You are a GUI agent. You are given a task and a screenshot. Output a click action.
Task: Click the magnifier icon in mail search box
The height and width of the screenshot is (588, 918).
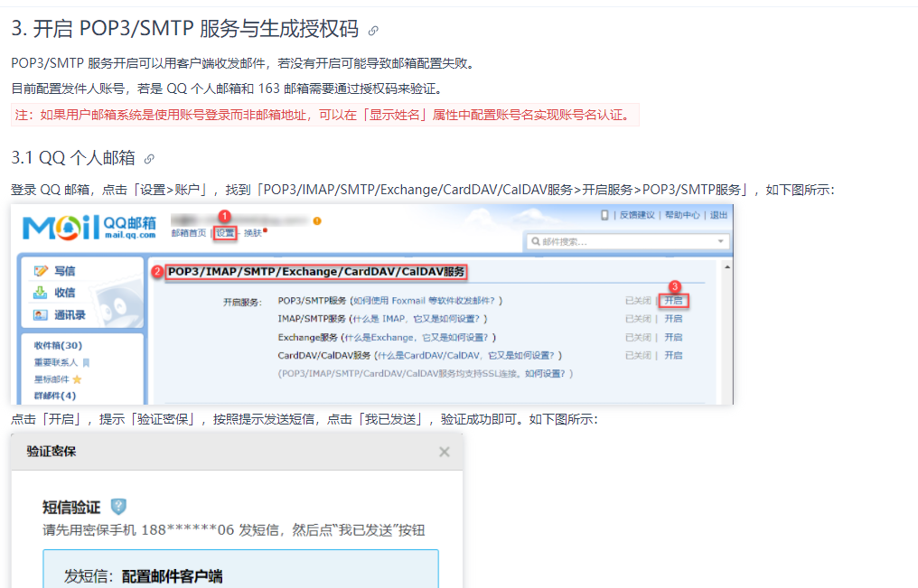[x=535, y=241]
